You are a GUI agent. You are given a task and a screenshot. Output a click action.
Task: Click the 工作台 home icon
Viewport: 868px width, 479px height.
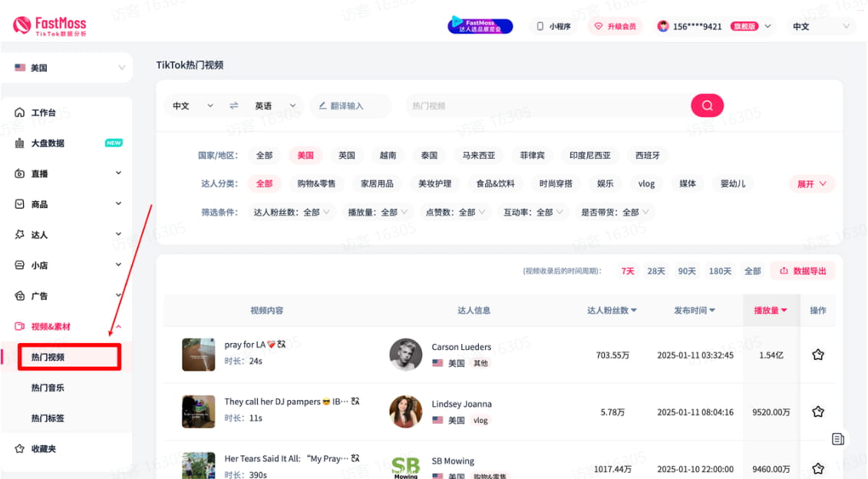point(19,112)
